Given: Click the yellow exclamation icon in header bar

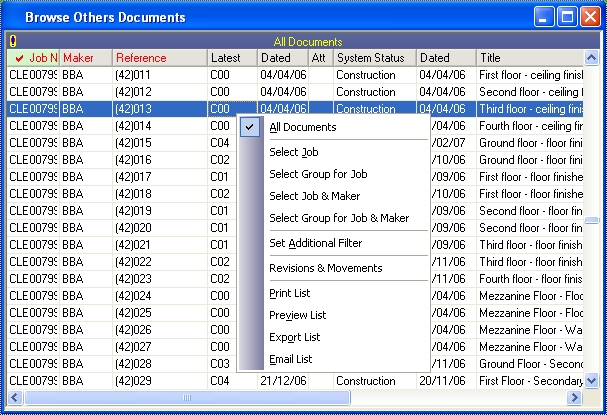Looking at the screenshot, I should [x=13, y=41].
